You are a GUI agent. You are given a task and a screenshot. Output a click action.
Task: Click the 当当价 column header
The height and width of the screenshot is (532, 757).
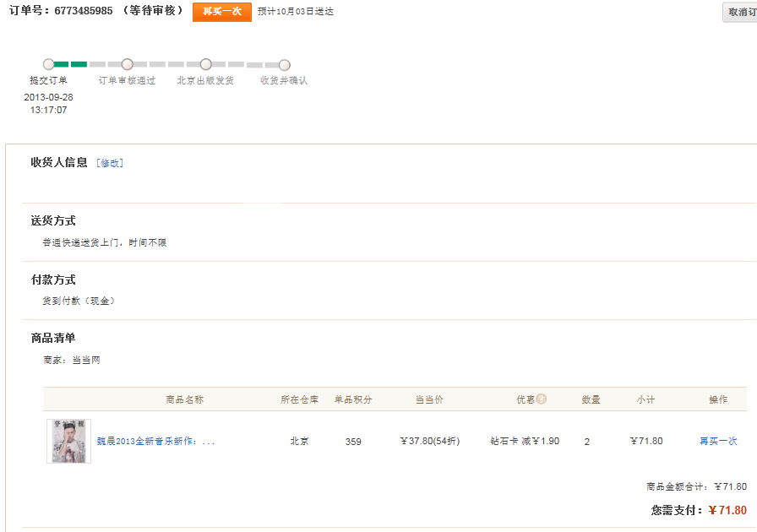point(429,399)
